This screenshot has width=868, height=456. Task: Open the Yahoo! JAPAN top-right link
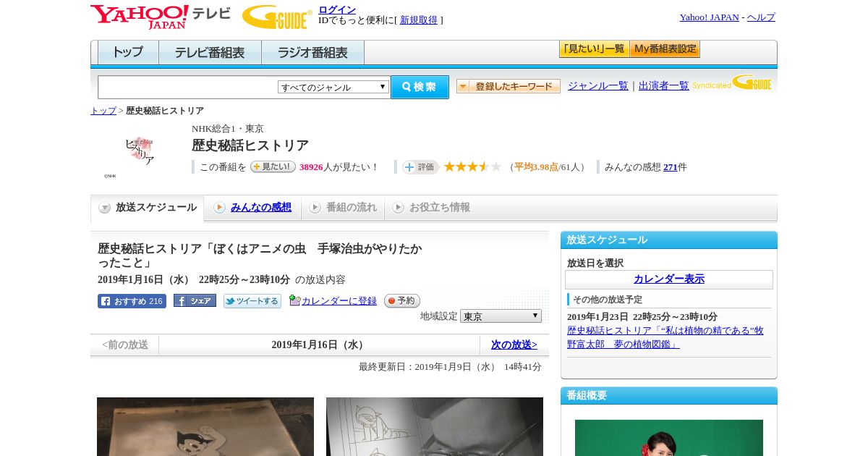pos(710,17)
